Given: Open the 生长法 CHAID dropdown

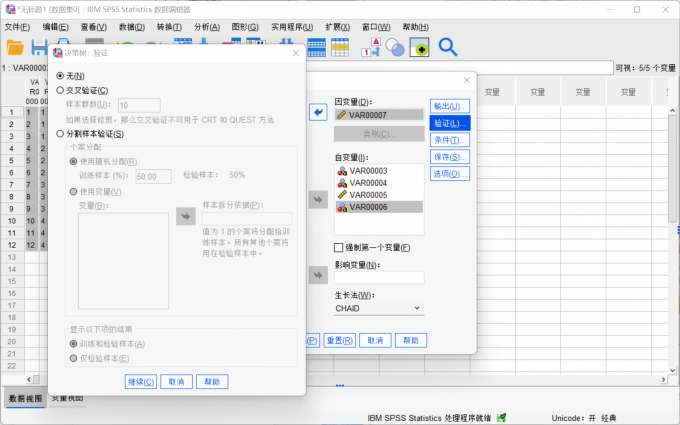Looking at the screenshot, I should pos(379,308).
